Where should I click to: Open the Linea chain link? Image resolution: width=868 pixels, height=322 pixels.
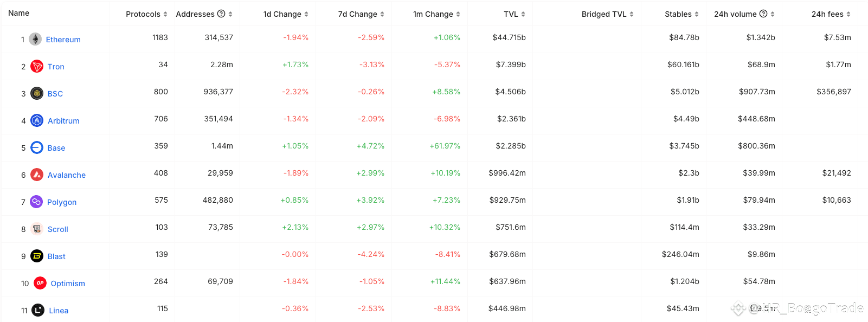pyautogui.click(x=59, y=311)
